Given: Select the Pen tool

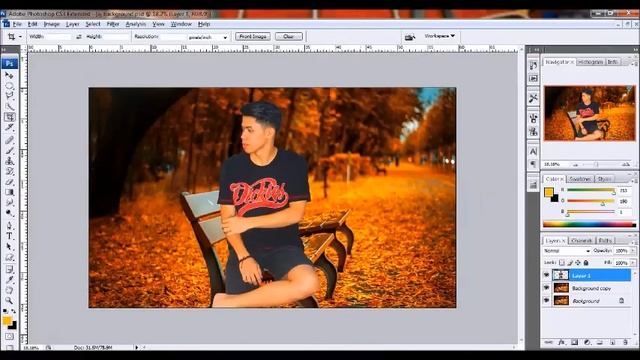Looking at the screenshot, I should pyautogui.click(x=9, y=225).
